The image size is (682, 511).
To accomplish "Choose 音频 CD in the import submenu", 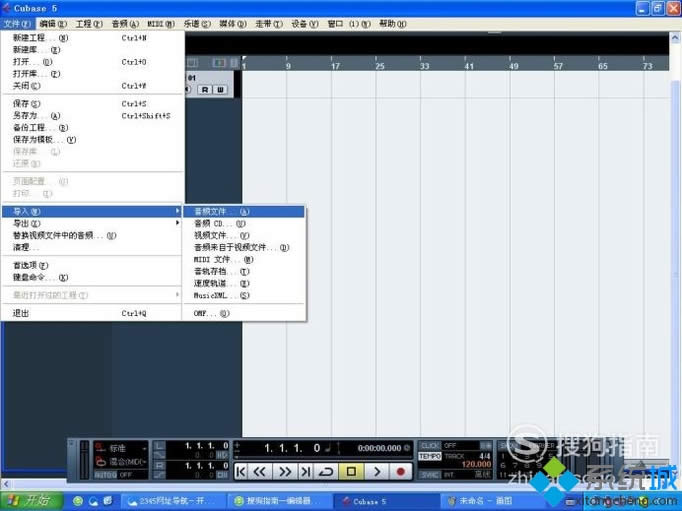I will (x=244, y=224).
